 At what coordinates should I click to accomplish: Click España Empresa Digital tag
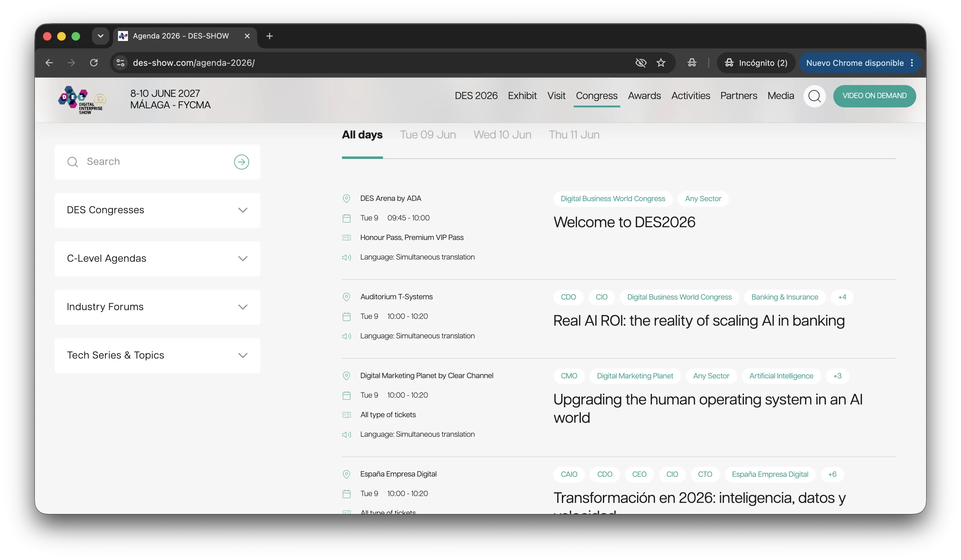pos(770,474)
